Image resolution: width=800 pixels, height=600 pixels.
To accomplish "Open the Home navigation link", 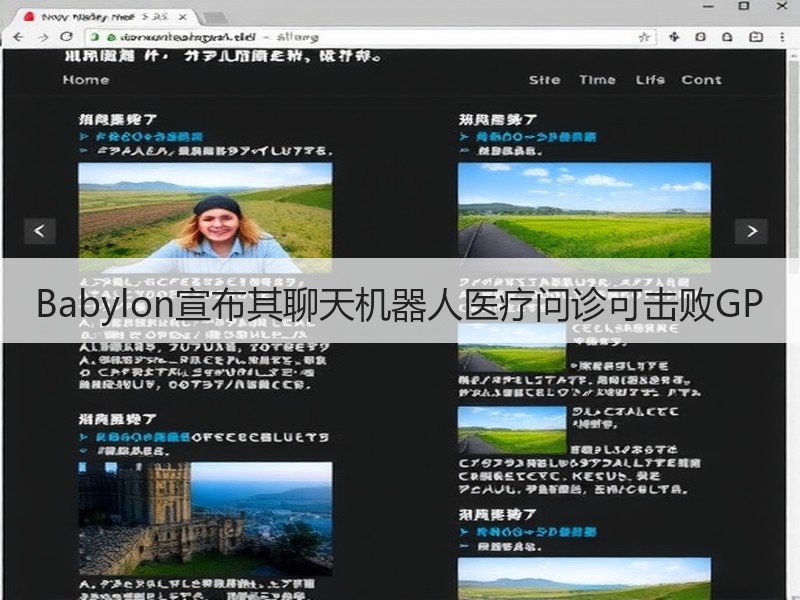I will click(86, 80).
